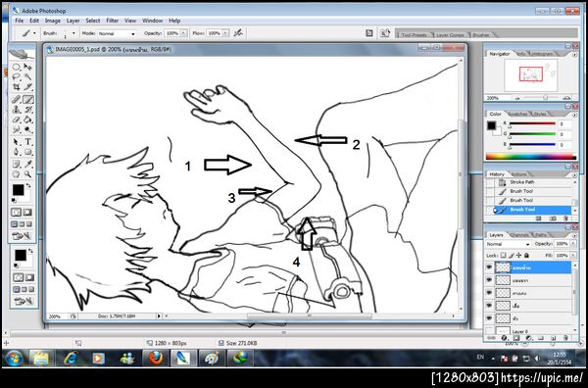Viewport: 588px width, 388px height.
Task: Open the Filter menu
Action: coord(112,21)
